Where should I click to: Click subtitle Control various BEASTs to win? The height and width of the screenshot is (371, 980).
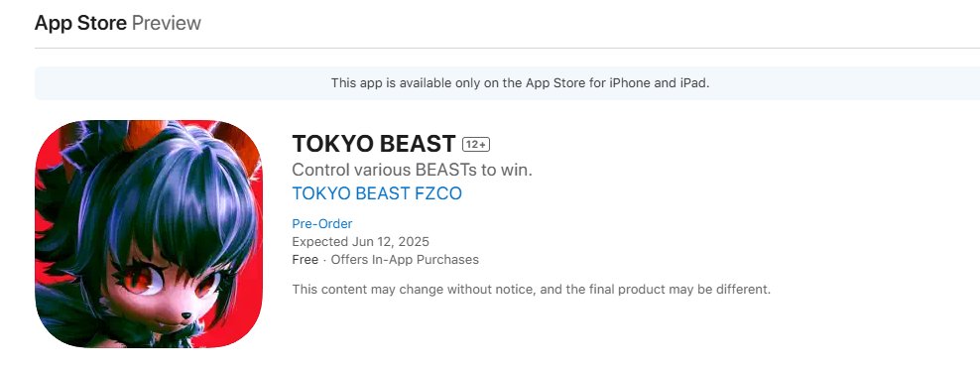pos(412,170)
